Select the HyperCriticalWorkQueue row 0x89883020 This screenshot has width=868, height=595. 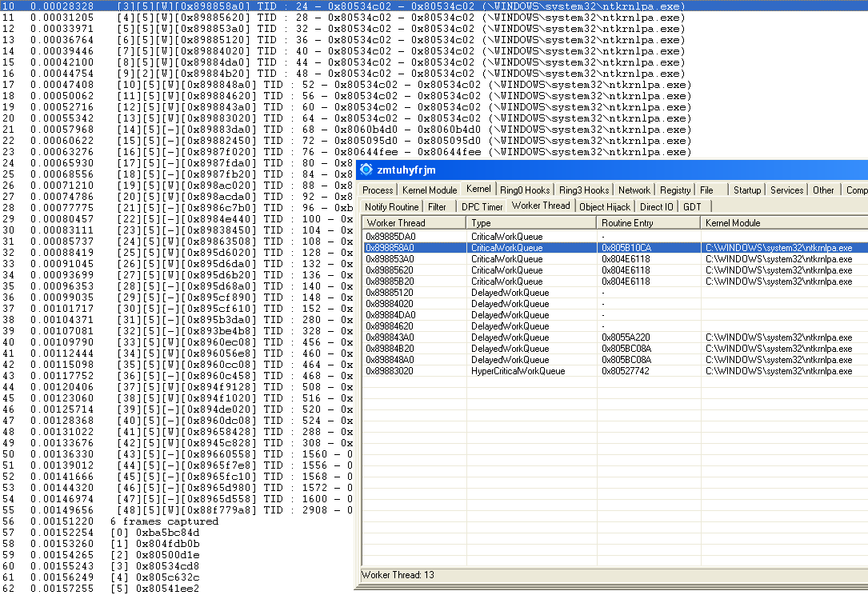(x=414, y=371)
